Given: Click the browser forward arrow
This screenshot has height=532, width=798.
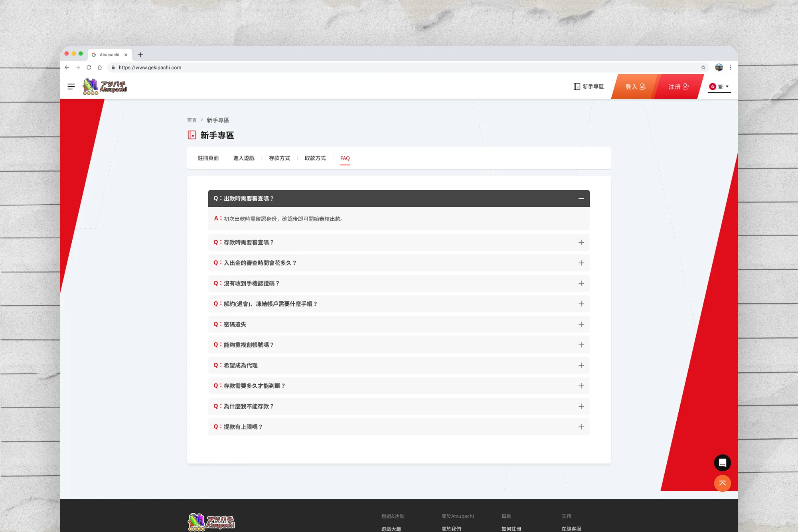Looking at the screenshot, I should [78, 67].
